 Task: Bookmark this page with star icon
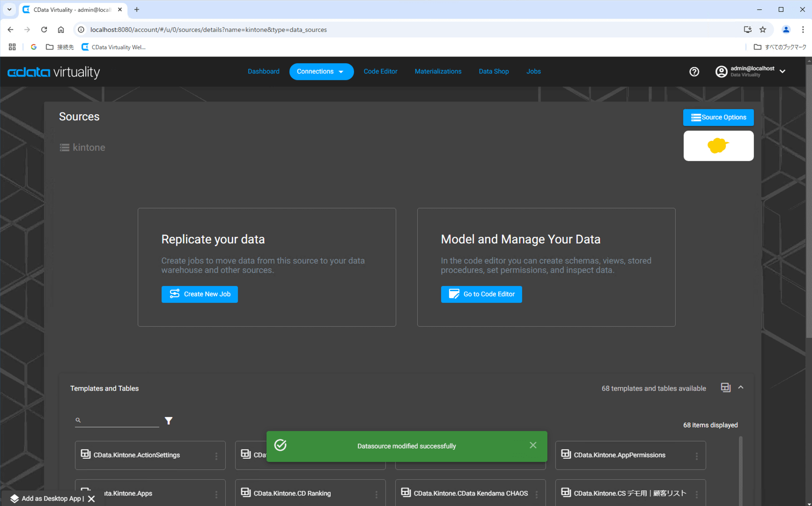(x=763, y=29)
